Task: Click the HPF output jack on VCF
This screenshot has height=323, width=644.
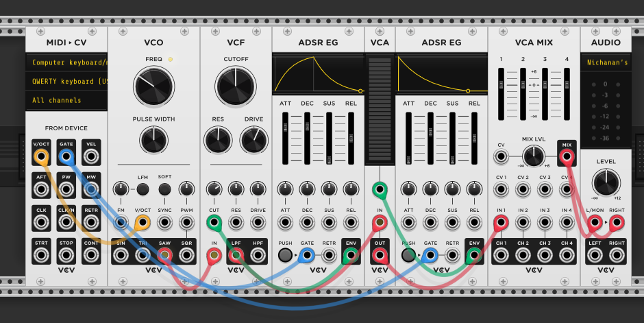Action: click(x=258, y=255)
